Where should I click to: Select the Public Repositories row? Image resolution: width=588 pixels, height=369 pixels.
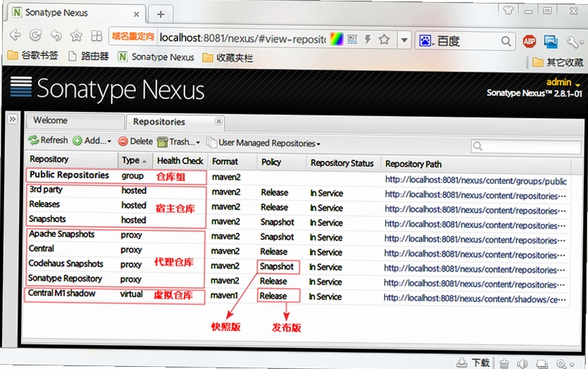[298, 177]
